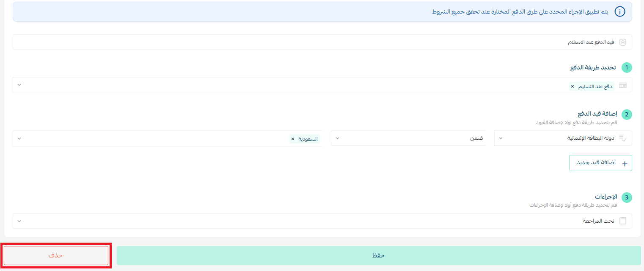The height and width of the screenshot is (271, 644).
Task: Click 'اضافة قيد جديد' to add restriction
Action: coord(600,163)
